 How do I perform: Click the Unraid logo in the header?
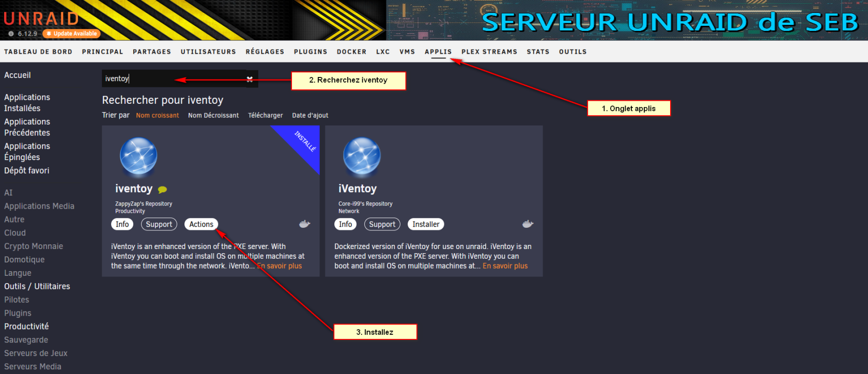point(41,19)
